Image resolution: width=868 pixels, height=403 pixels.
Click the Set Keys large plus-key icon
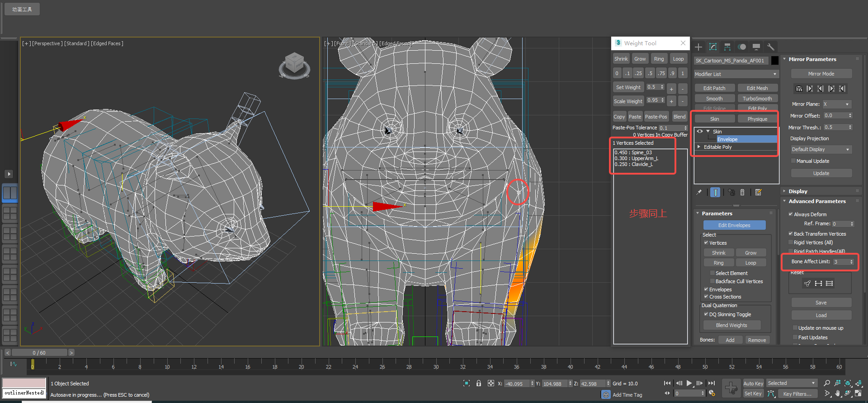coord(731,388)
